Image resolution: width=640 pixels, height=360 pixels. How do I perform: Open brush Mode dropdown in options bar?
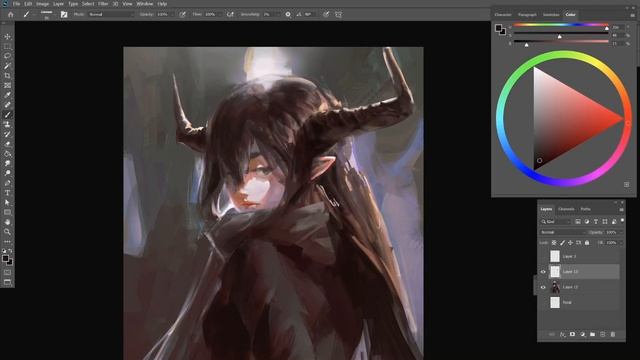pos(111,14)
